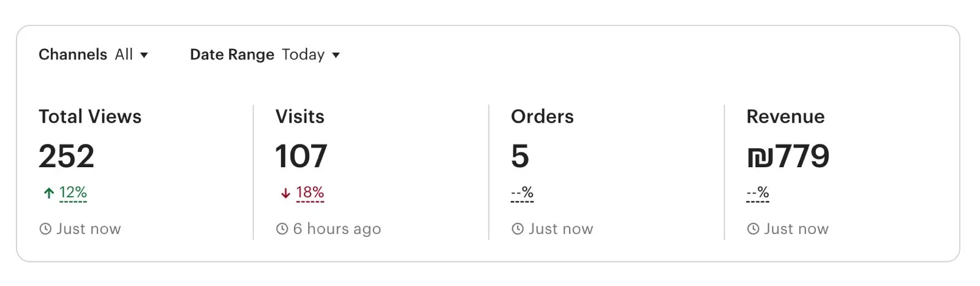The width and height of the screenshot is (980, 286).
Task: Click the 18% Visits change link
Action: coord(310,193)
